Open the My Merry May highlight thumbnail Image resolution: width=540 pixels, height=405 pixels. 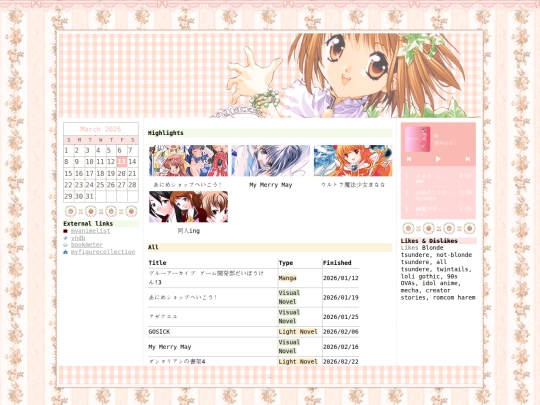(271, 161)
